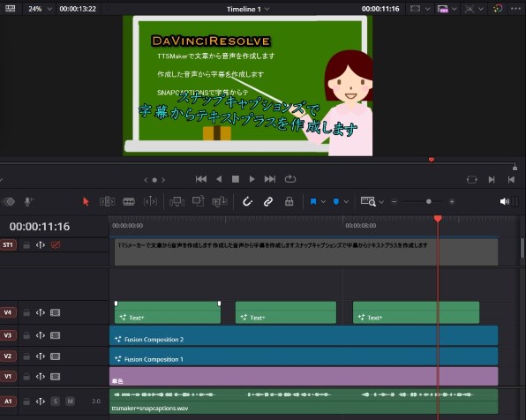This screenshot has height=420, width=526.
Task: Open Timeline View Options icon
Action: (368, 201)
